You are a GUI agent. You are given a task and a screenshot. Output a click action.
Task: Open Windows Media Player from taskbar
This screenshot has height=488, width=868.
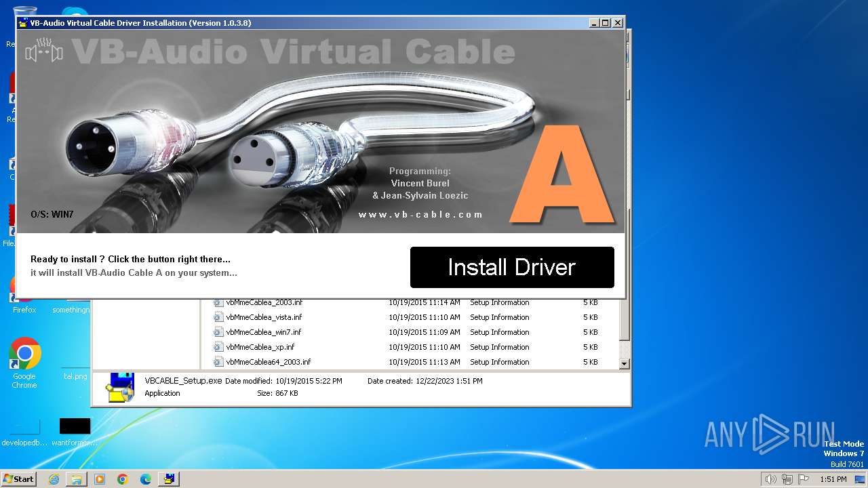tap(100, 479)
